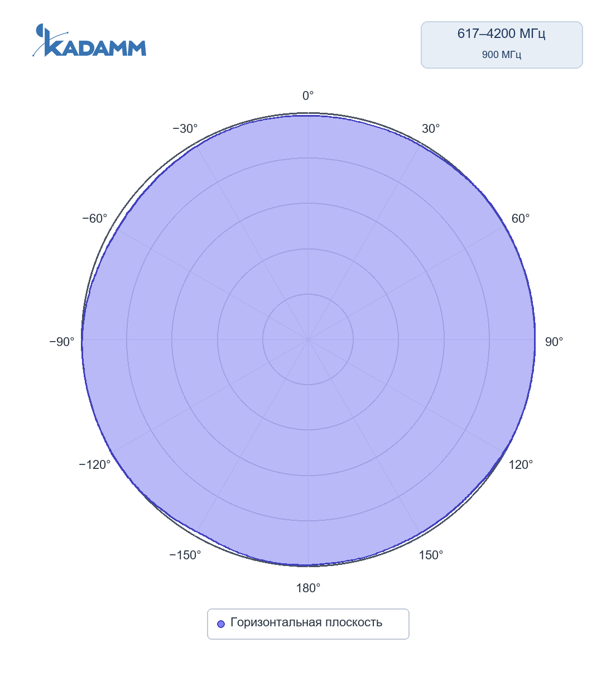Click the legend marker for Горизонтальная плоскость
The width and height of the screenshot is (616, 676).
click(x=221, y=624)
